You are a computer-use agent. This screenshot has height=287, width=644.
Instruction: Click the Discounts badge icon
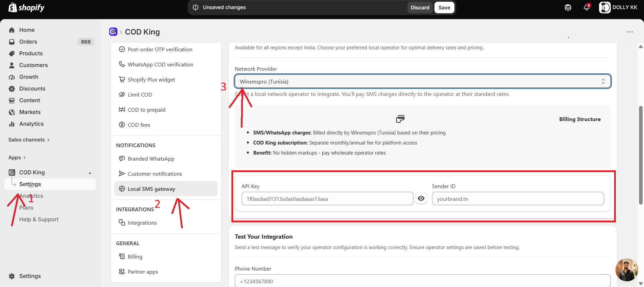pos(12,89)
